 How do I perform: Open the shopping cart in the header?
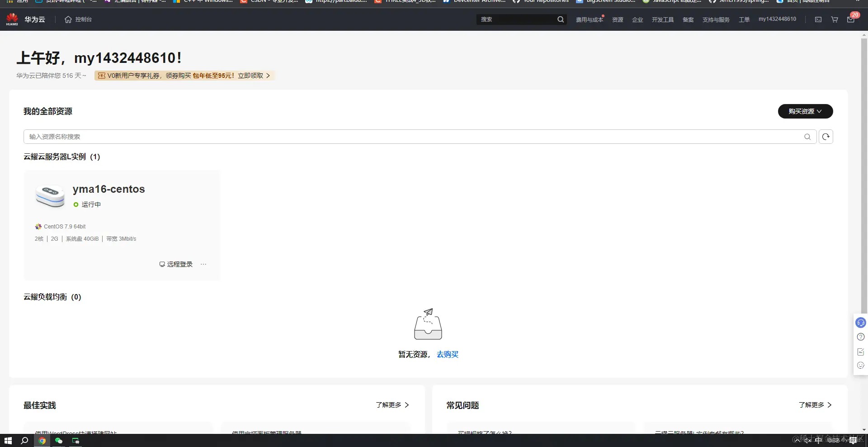(x=835, y=19)
